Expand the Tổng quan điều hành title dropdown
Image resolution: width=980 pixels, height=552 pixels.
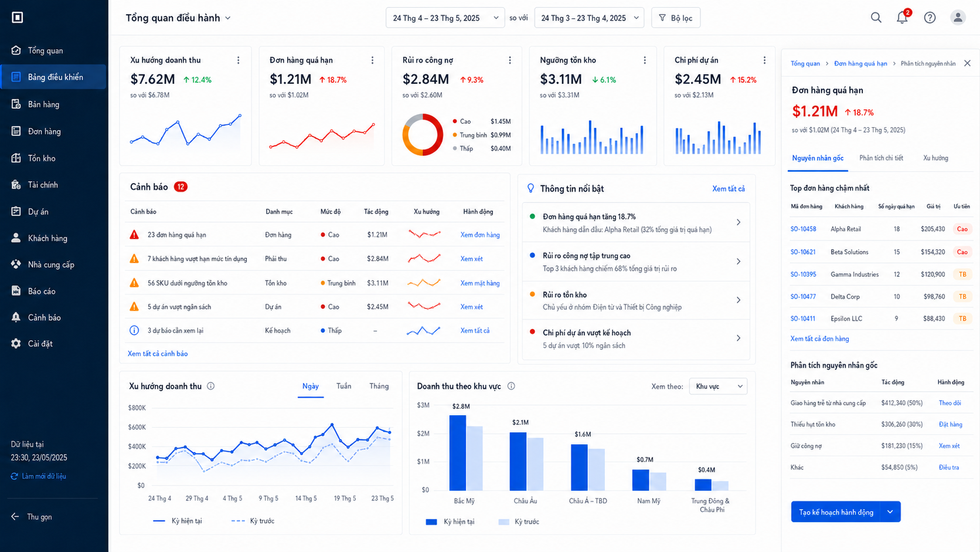coord(228,18)
